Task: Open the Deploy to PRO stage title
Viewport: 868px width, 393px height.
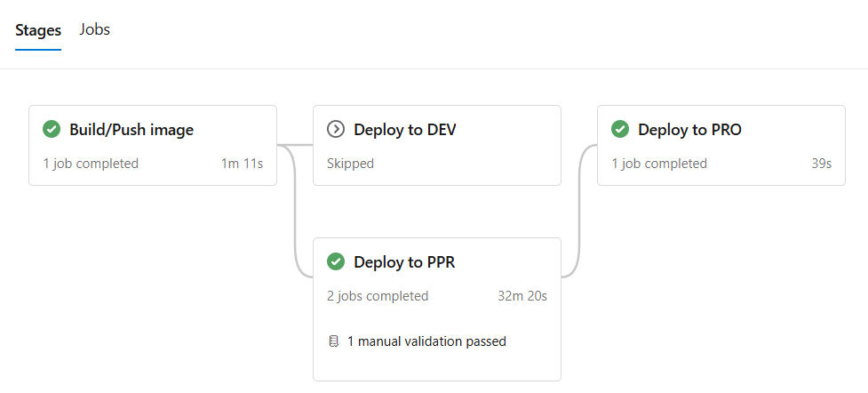Action: (x=689, y=130)
